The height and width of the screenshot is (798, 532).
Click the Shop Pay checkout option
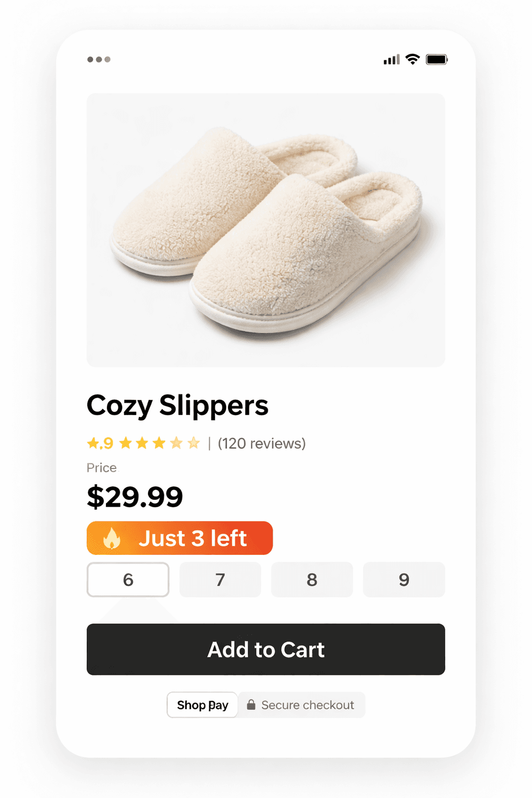click(202, 705)
